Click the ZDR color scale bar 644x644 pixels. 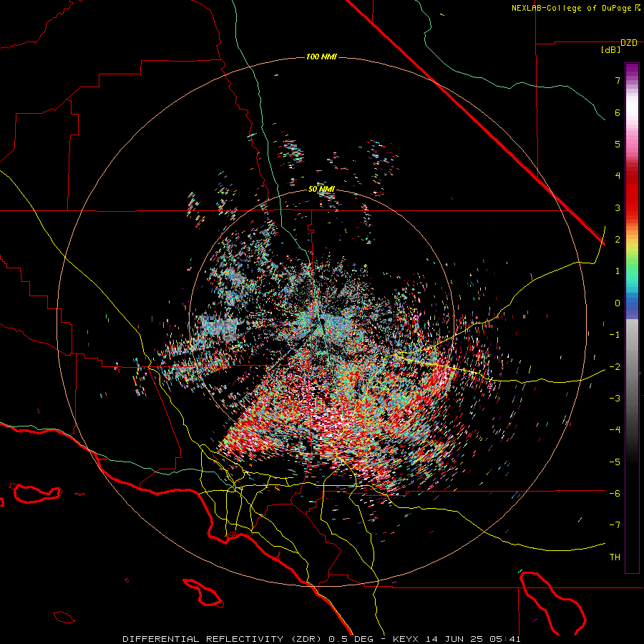pos(632,318)
